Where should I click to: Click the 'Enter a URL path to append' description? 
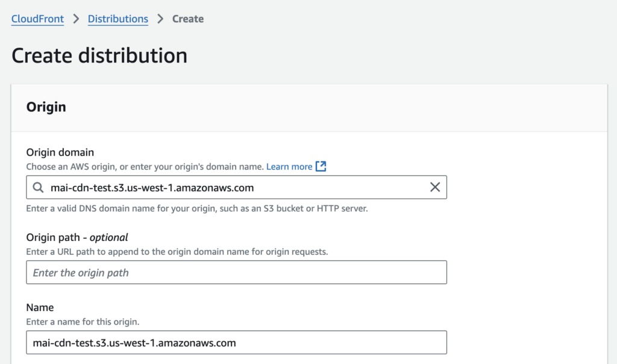point(177,251)
